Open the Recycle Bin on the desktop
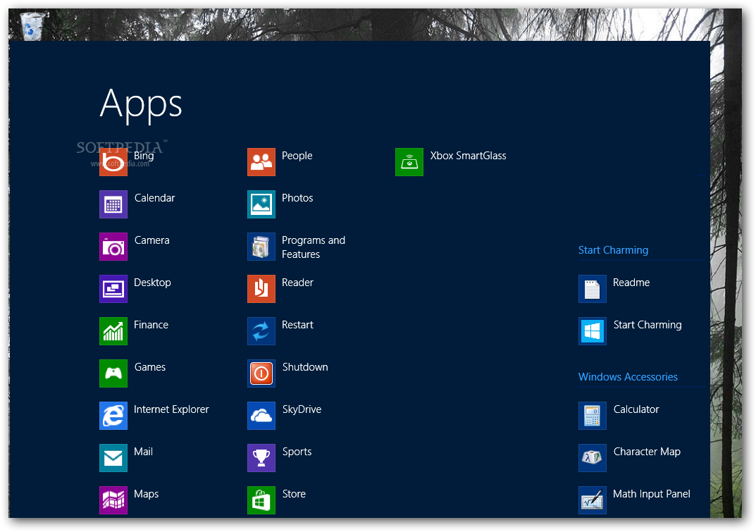The height and width of the screenshot is (532, 756). coord(32,25)
